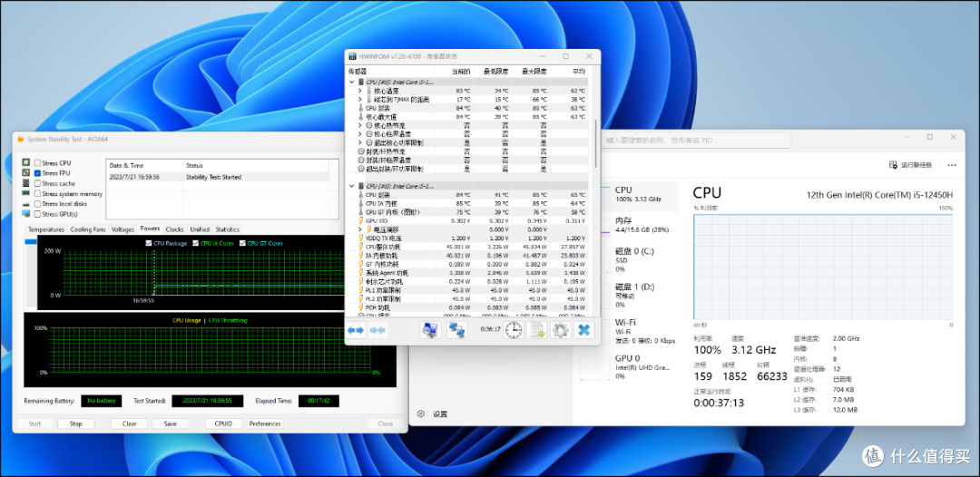Click the monitor icon beside Stress GPU(s)

(x=26, y=214)
